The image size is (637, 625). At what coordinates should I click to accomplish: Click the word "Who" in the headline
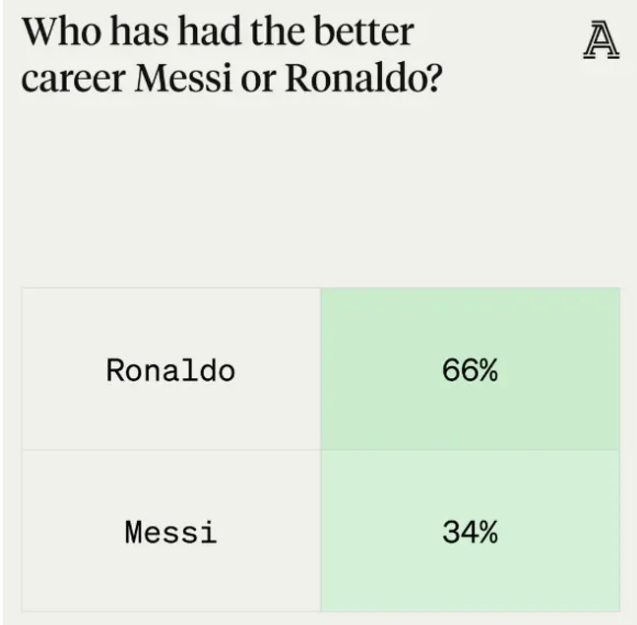(57, 32)
